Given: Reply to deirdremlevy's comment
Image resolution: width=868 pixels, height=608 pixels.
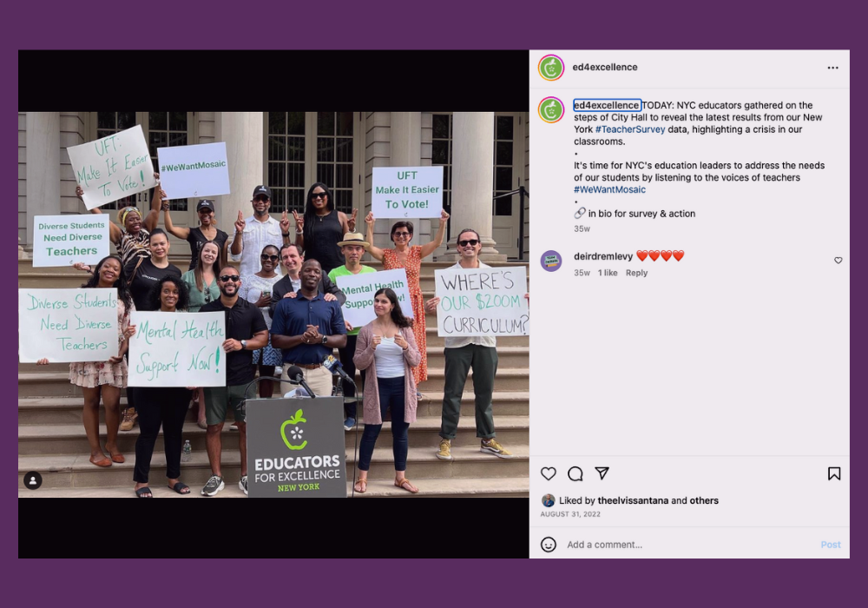Looking at the screenshot, I should click(x=636, y=273).
